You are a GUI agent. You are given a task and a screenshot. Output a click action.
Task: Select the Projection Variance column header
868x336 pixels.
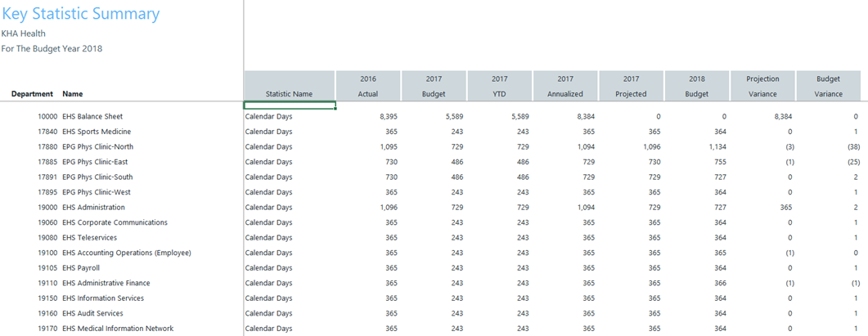click(762, 87)
